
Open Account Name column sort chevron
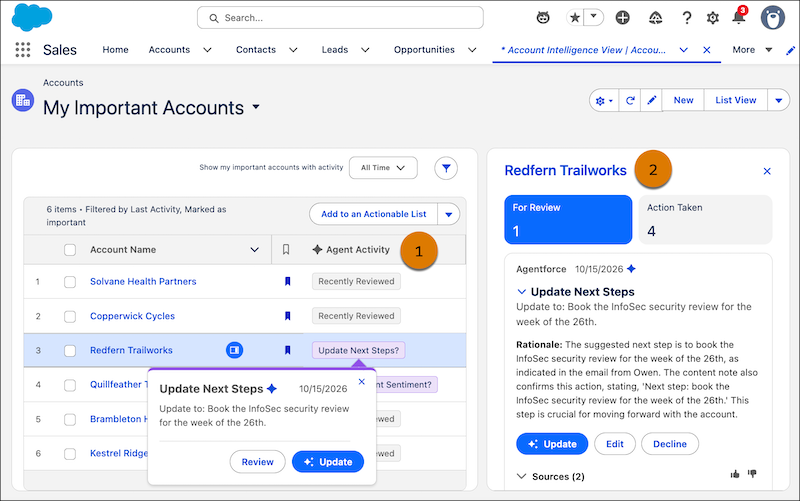tap(254, 249)
